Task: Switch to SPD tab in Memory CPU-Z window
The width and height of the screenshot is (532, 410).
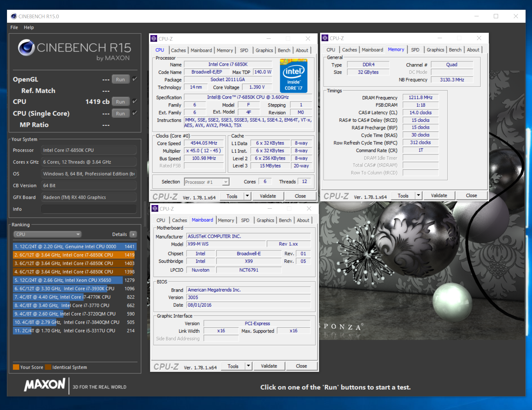Action: (415, 50)
